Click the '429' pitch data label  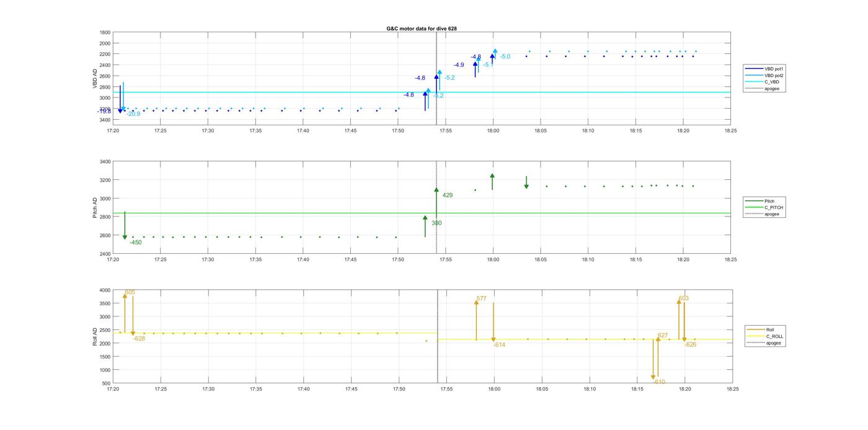coord(447,195)
